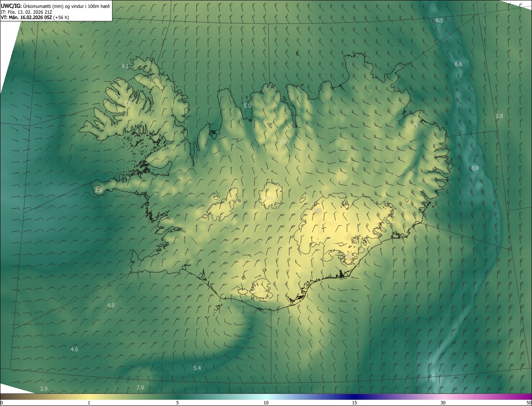Click the color scale label 0
This screenshot has height=406, width=532.
pos(1,403)
